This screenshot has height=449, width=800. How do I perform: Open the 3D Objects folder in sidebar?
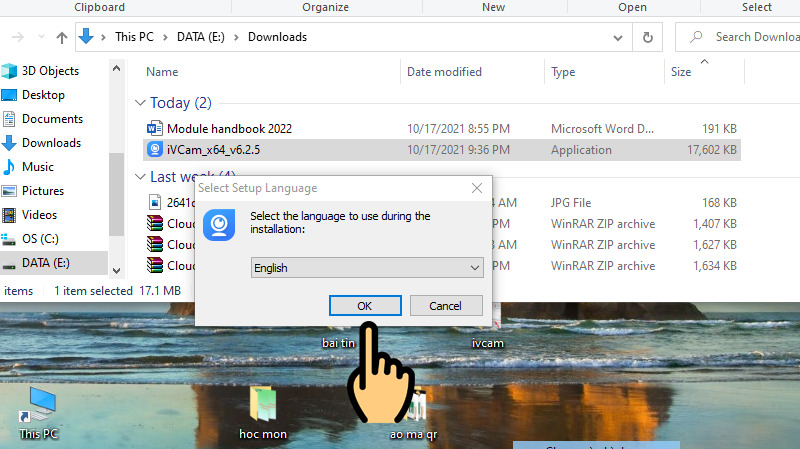point(50,71)
